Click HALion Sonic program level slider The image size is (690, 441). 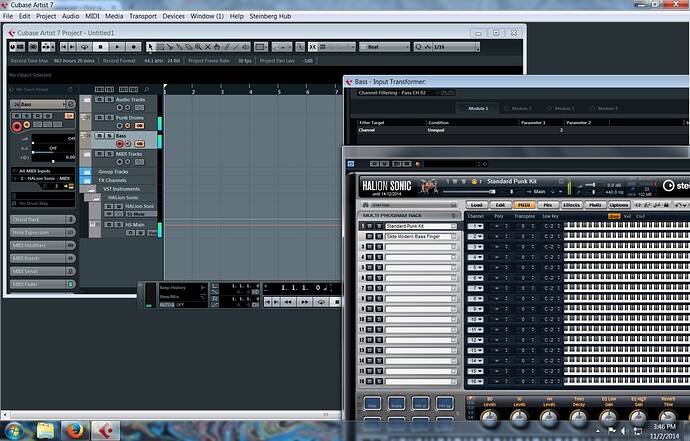(x=469, y=191)
